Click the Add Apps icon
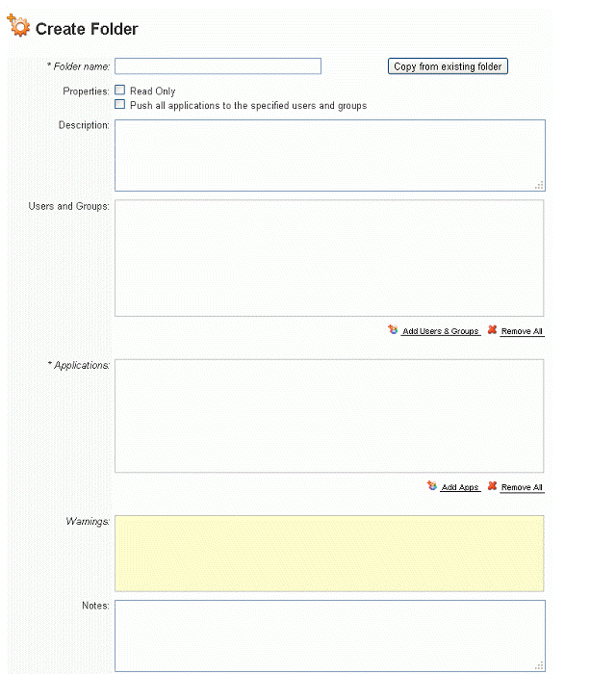This screenshot has height=674, width=616. [x=432, y=485]
